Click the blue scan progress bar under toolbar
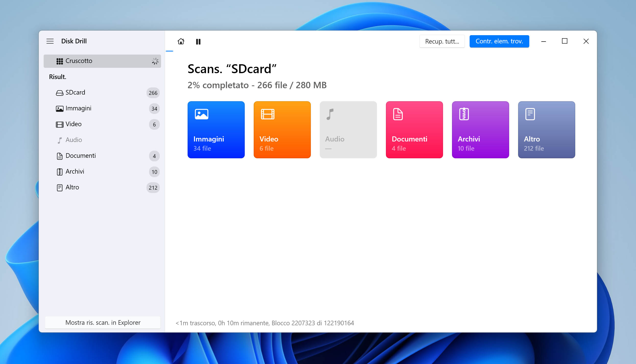 pos(169,51)
